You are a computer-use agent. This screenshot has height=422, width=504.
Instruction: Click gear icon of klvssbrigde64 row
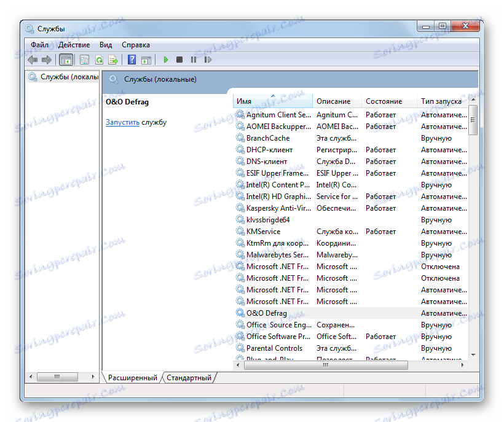pyautogui.click(x=240, y=219)
